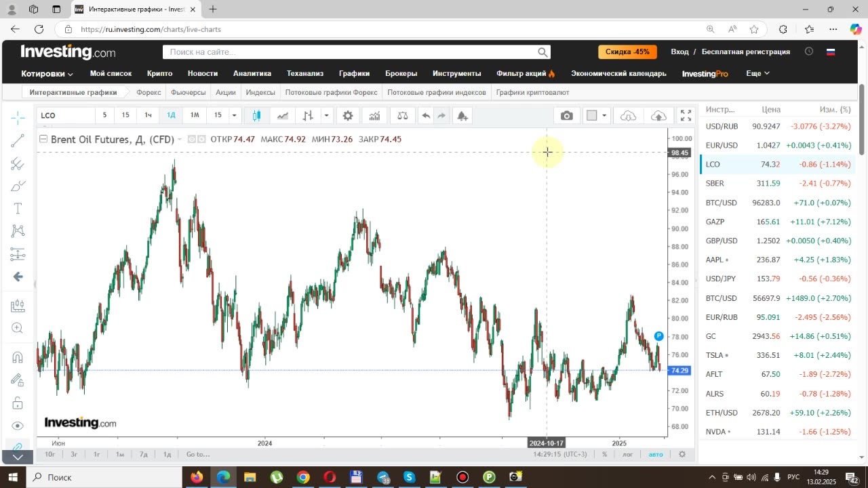
Task: Toggle lock all drawing tools
Action: pos(18,403)
